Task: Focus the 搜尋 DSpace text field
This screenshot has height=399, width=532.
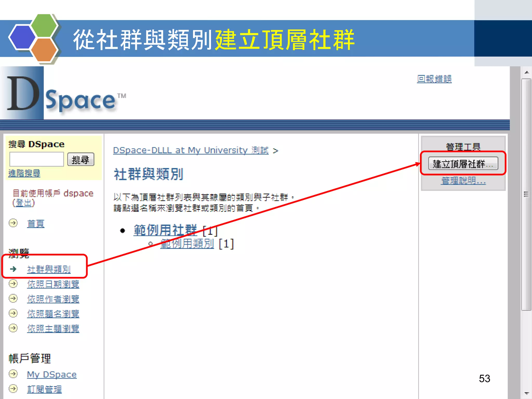Action: click(37, 159)
